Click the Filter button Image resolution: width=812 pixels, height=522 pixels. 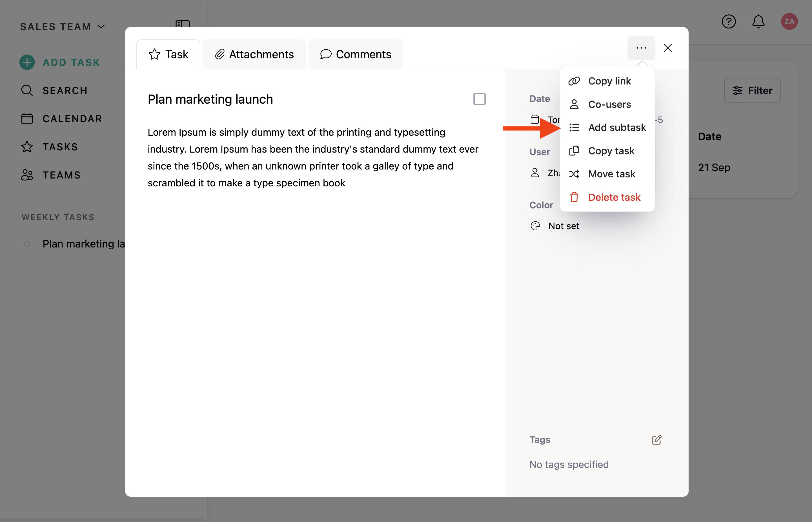pyautogui.click(x=752, y=90)
